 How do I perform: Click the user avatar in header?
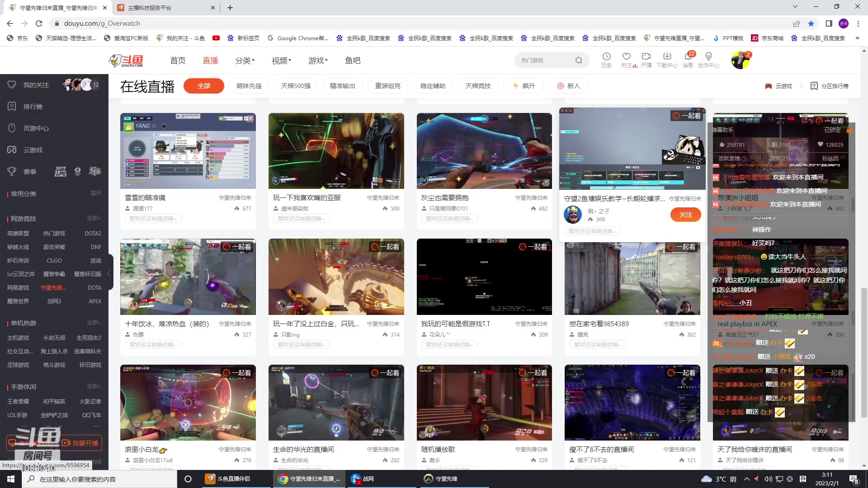pos(740,60)
